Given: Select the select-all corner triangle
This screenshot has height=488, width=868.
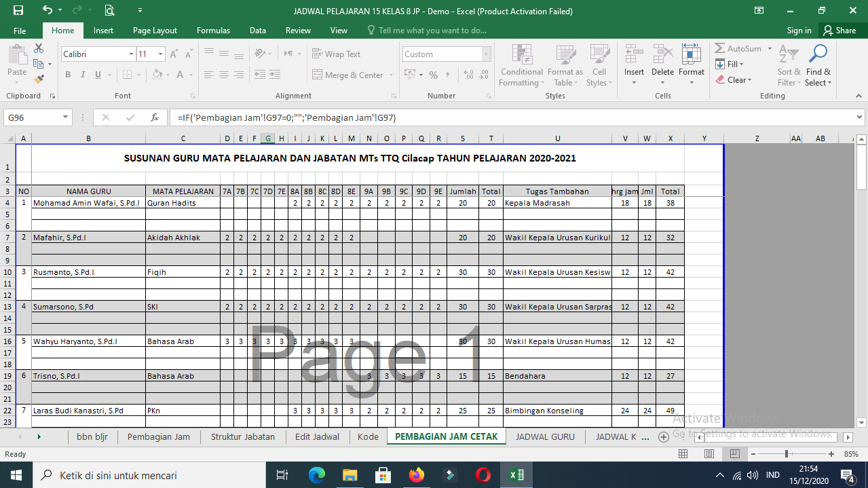Looking at the screenshot, I should click(x=8, y=138).
